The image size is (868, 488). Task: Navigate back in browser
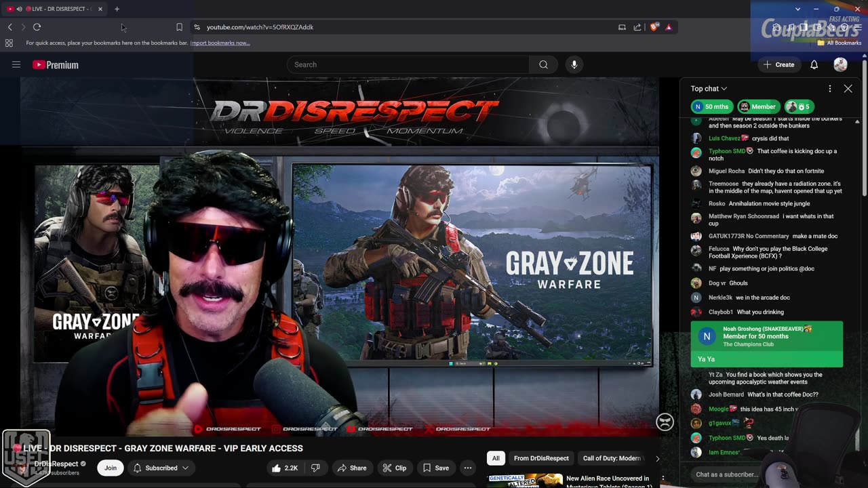[9, 27]
